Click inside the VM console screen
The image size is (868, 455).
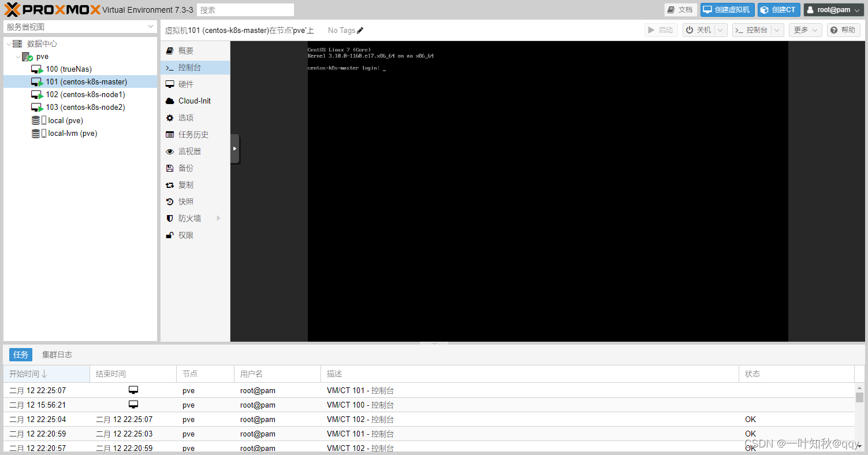tap(547, 191)
